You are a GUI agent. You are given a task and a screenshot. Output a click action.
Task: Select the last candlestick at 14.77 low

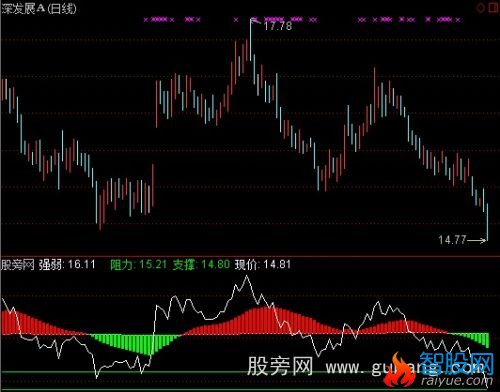coord(487,222)
